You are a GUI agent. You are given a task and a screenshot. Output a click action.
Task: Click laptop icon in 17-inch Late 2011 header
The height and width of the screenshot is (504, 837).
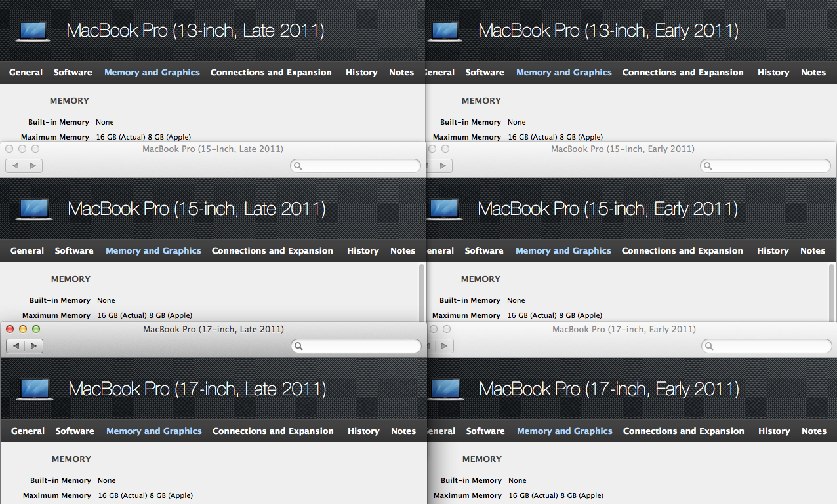(35, 390)
